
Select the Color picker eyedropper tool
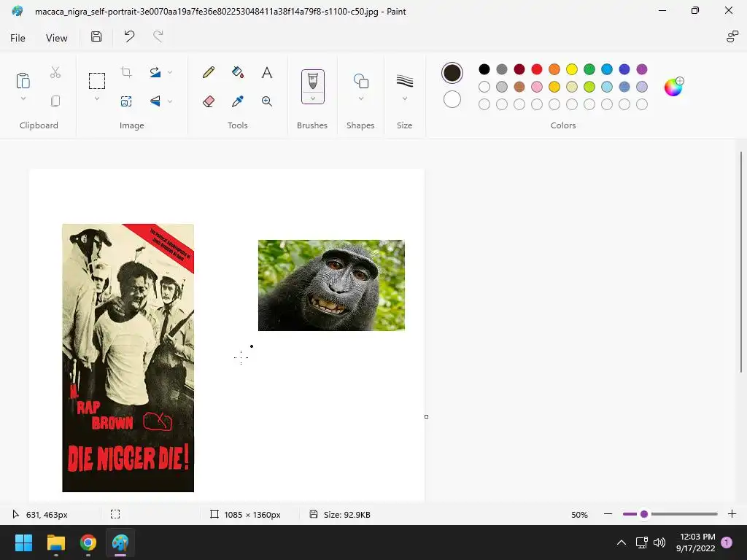tap(238, 101)
